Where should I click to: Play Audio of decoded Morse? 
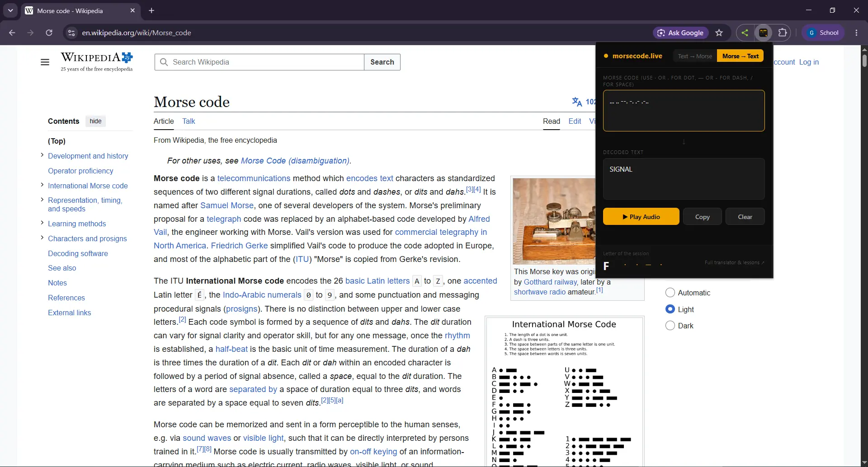641,216
